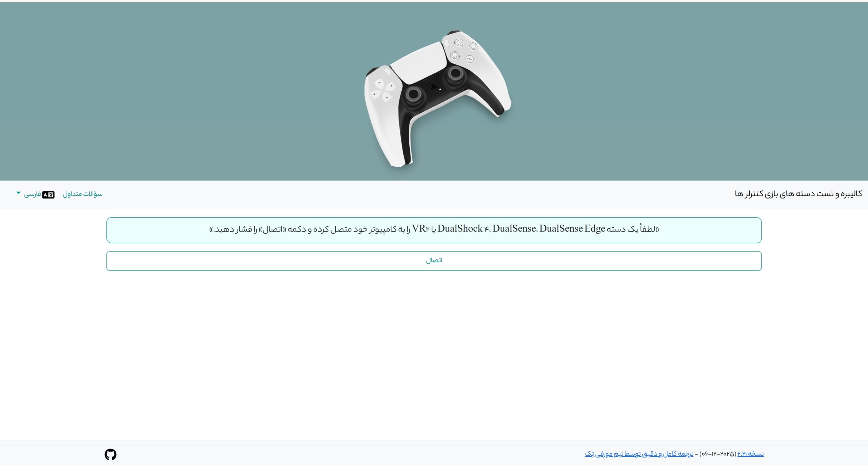Open the نسخه ۲.۲۱ version link
Image resolution: width=868 pixels, height=465 pixels.
coord(750,454)
